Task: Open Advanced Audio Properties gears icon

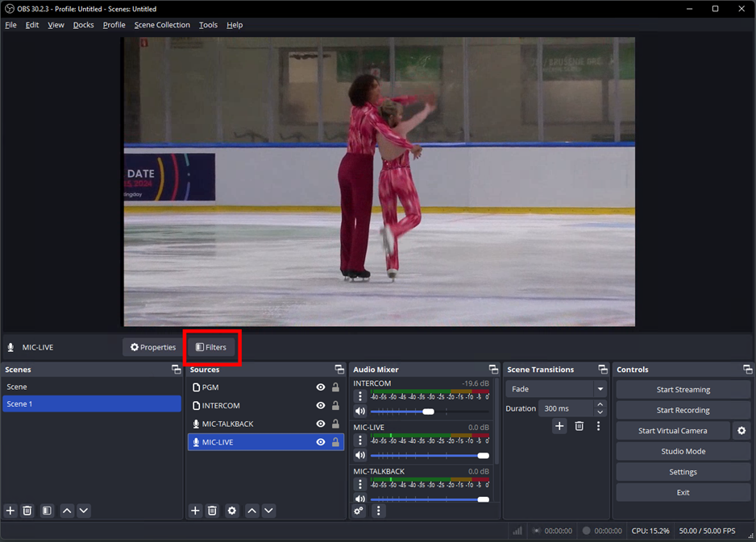Action: pyautogui.click(x=359, y=511)
